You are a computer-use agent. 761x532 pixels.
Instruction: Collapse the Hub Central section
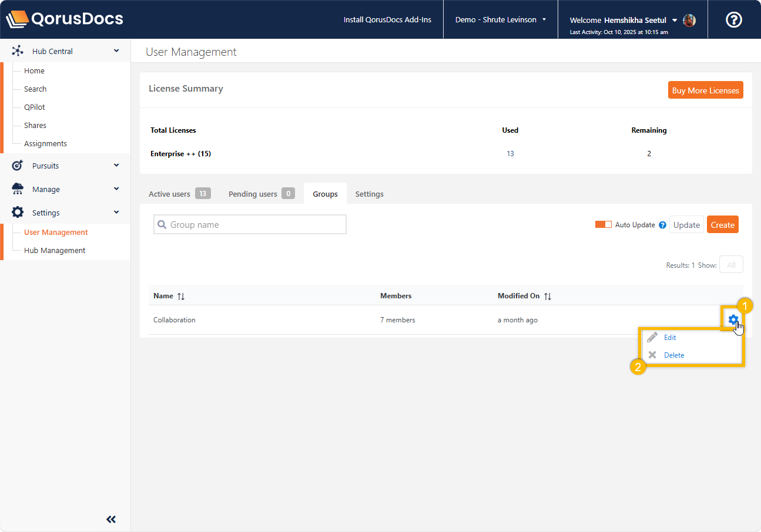(116, 51)
